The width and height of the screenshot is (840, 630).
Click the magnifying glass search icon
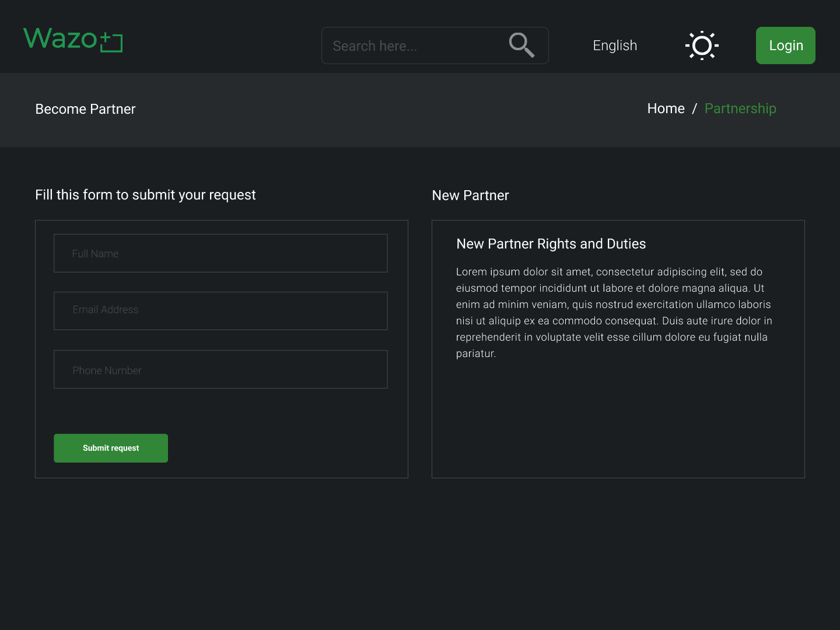tap(521, 45)
